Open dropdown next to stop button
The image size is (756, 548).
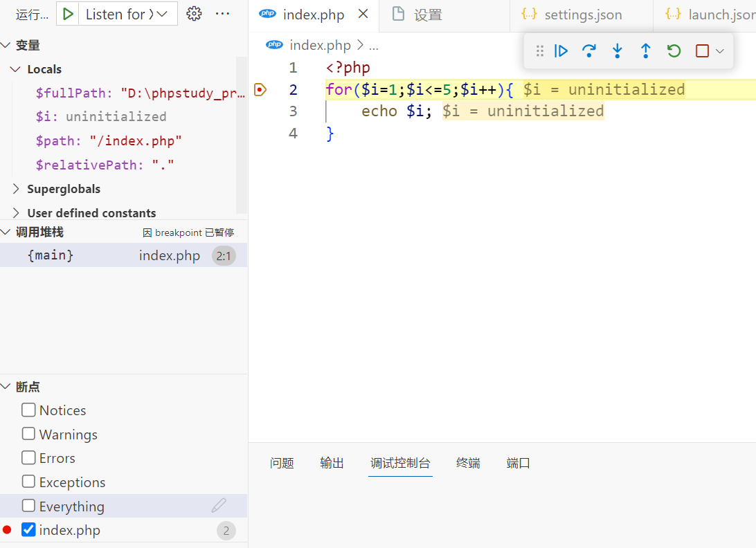[x=720, y=51]
